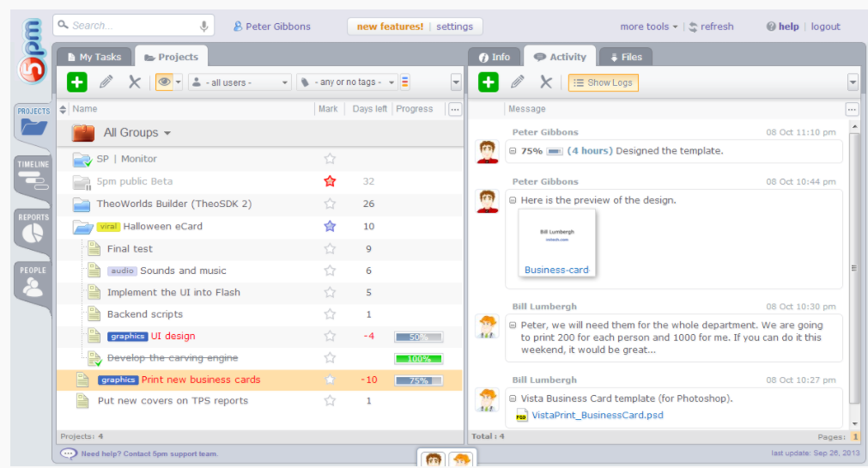Image resolution: width=868 pixels, height=468 pixels.
Task: Collapse the design preview message
Action: [x=513, y=200]
